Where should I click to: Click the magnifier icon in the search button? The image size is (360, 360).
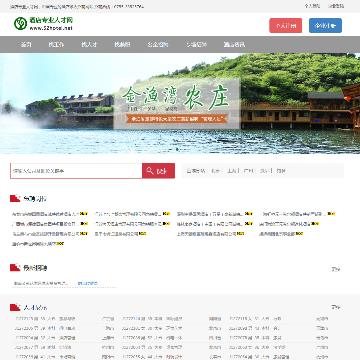pyautogui.click(x=150, y=171)
